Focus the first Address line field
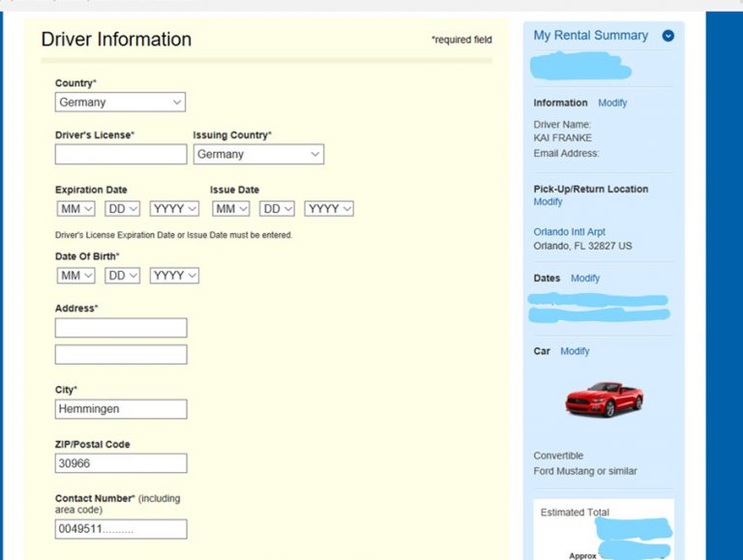Image resolution: width=743 pixels, height=560 pixels. (121, 328)
